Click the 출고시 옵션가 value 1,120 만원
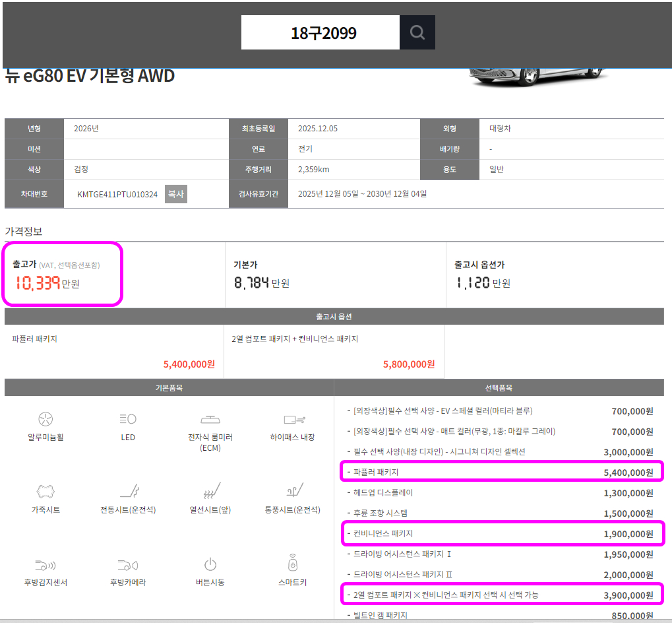The width and height of the screenshot is (672, 623). pyautogui.click(x=483, y=283)
